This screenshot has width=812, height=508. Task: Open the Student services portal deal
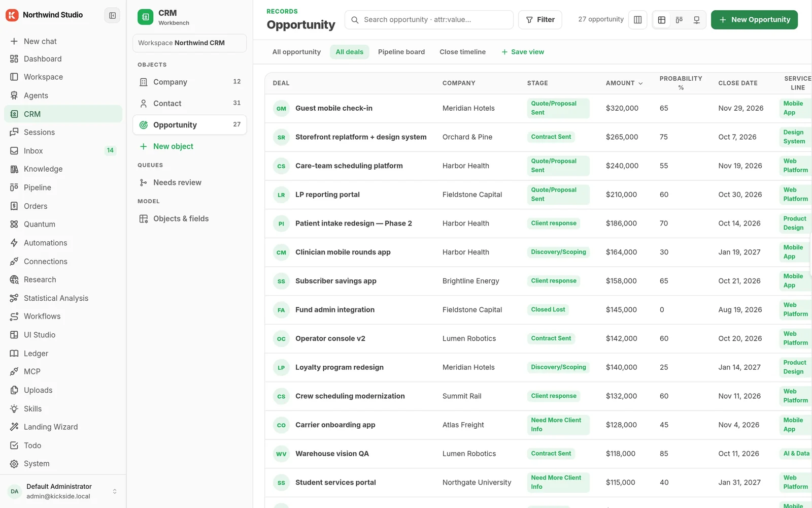coord(335,483)
